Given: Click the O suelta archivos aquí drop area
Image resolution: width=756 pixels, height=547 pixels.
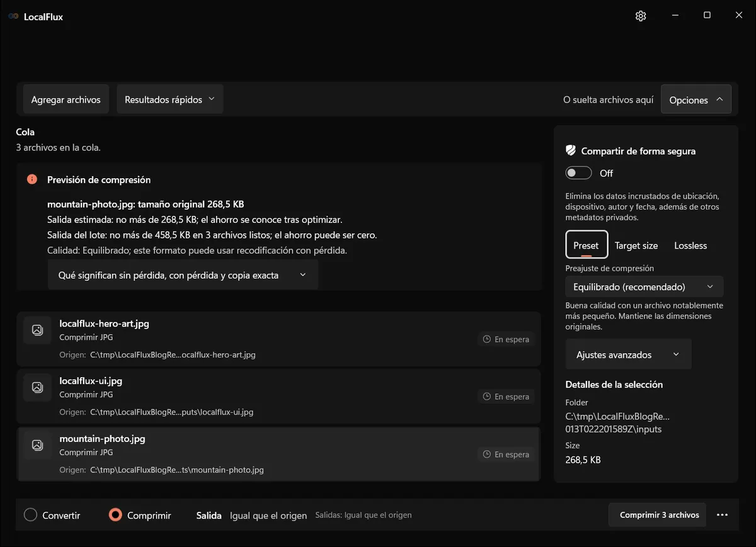Looking at the screenshot, I should (x=609, y=99).
